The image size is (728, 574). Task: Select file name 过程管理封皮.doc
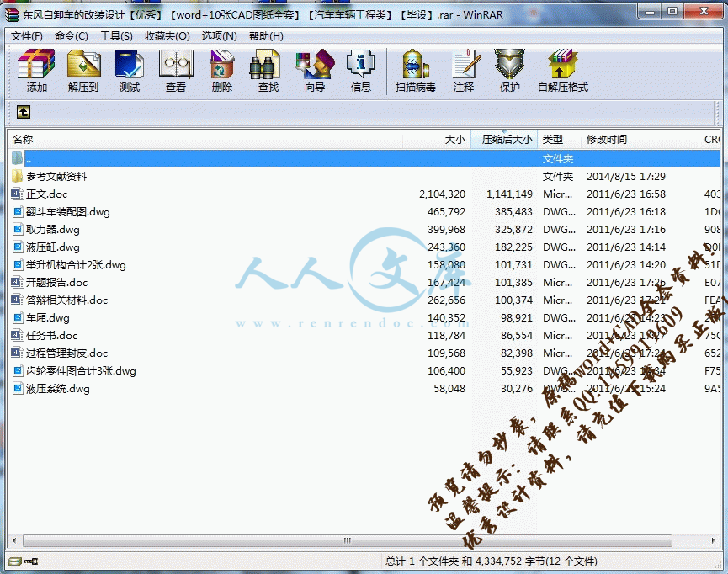(66, 353)
